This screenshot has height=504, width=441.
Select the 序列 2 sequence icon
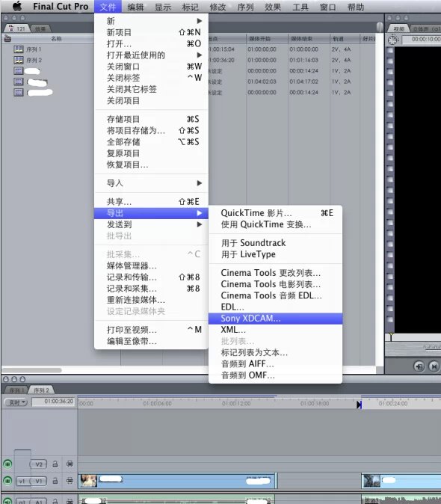click(x=19, y=60)
